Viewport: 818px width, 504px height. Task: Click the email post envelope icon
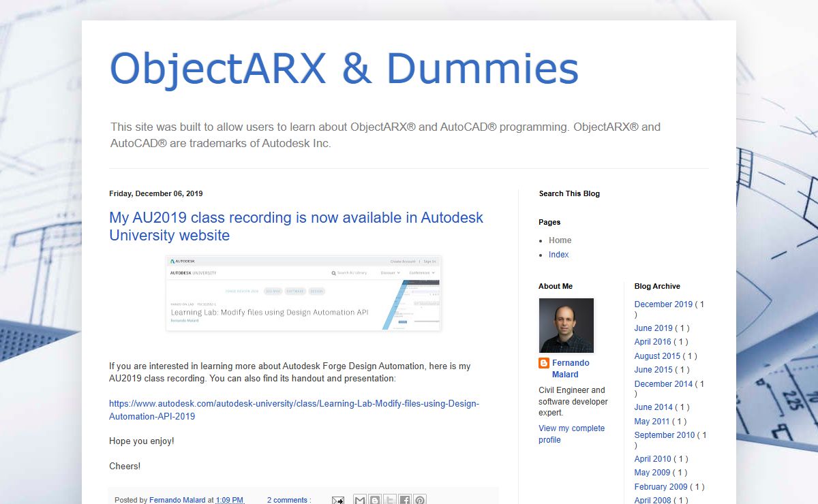pos(338,501)
